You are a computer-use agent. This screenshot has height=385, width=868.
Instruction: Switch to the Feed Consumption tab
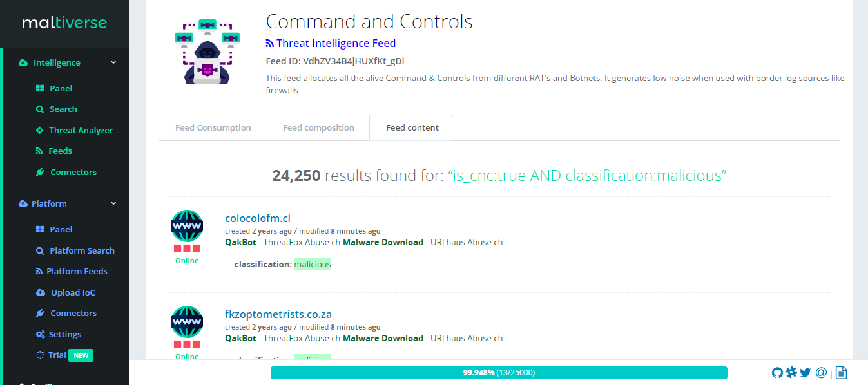coord(213,127)
